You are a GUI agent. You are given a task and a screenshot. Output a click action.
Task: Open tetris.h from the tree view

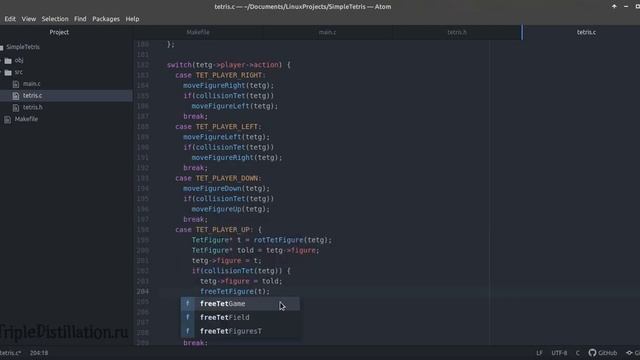tap(33, 107)
